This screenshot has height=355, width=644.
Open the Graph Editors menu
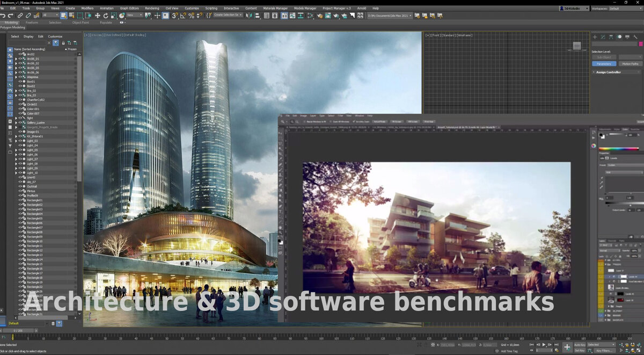[x=129, y=9]
